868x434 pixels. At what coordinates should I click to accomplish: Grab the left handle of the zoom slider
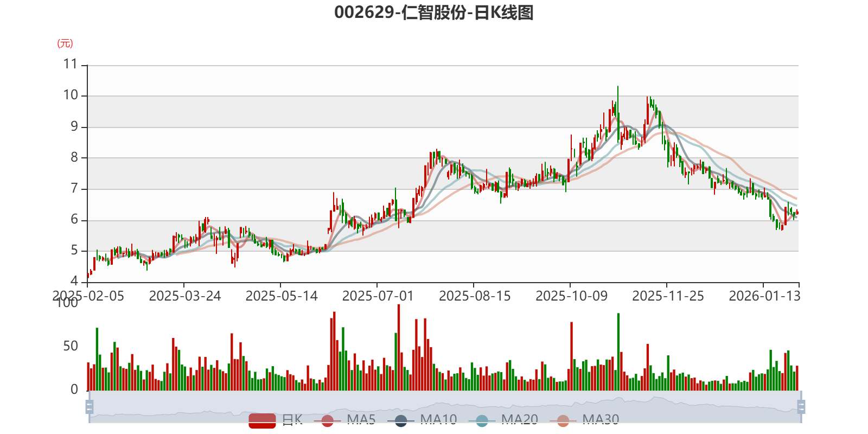point(90,406)
